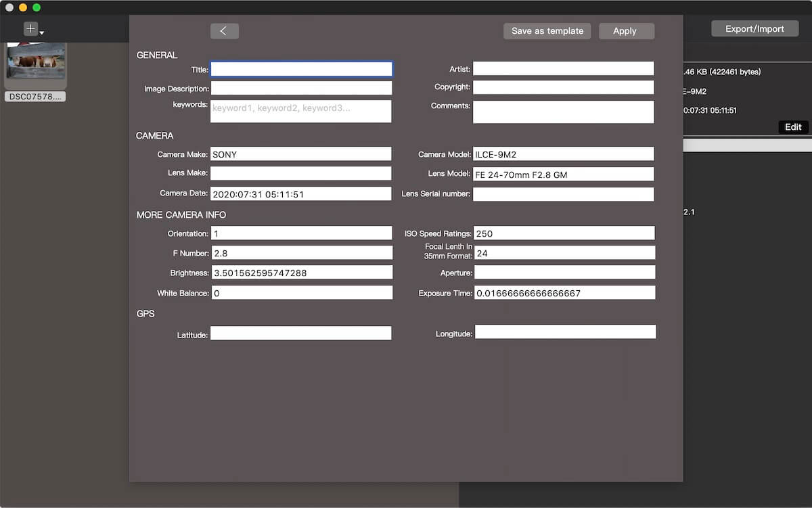Click the Image Description field
The height and width of the screenshot is (508, 812).
301,88
